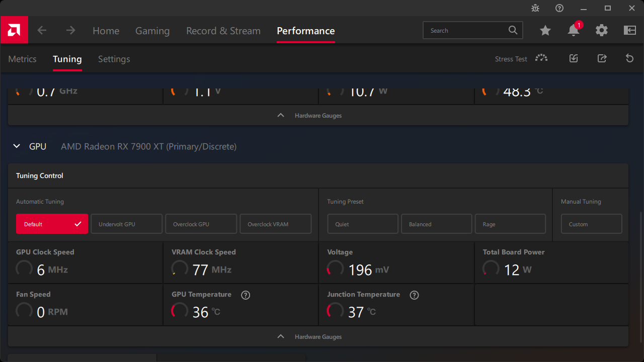
Task: Collapse the upper Hardware Gauges bar
Action: coord(318,115)
